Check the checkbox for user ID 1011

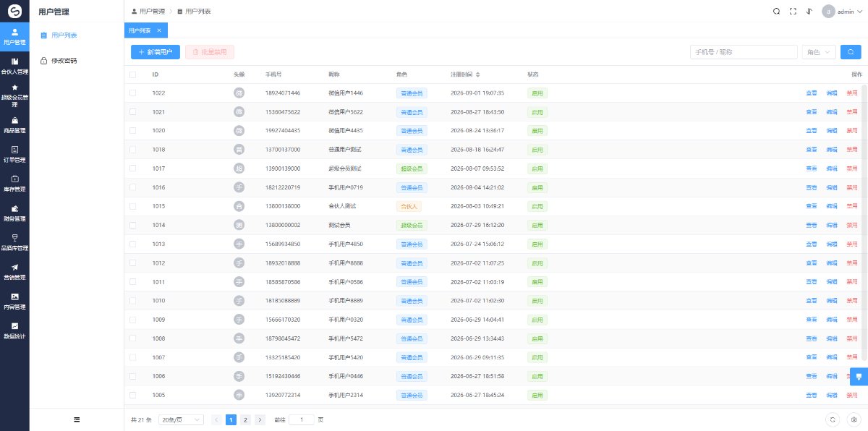pyautogui.click(x=132, y=281)
